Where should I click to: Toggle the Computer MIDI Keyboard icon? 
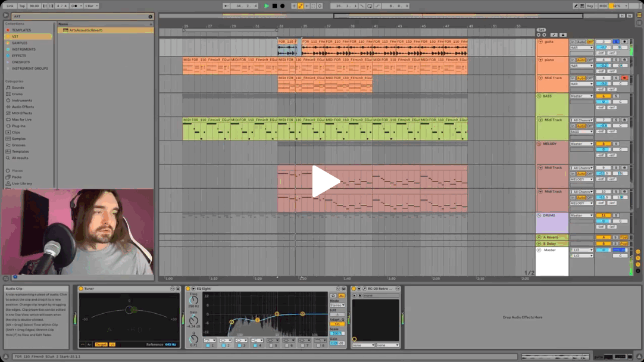[x=582, y=6]
